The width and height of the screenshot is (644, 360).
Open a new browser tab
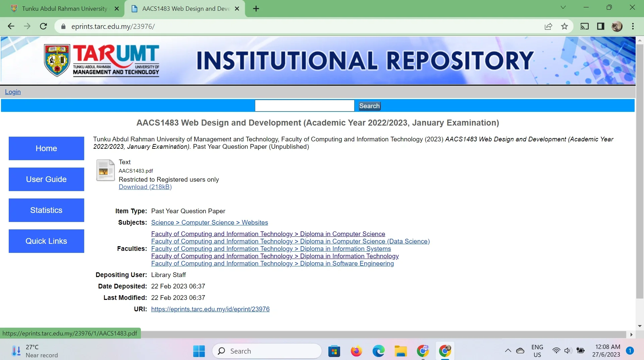coord(256,9)
